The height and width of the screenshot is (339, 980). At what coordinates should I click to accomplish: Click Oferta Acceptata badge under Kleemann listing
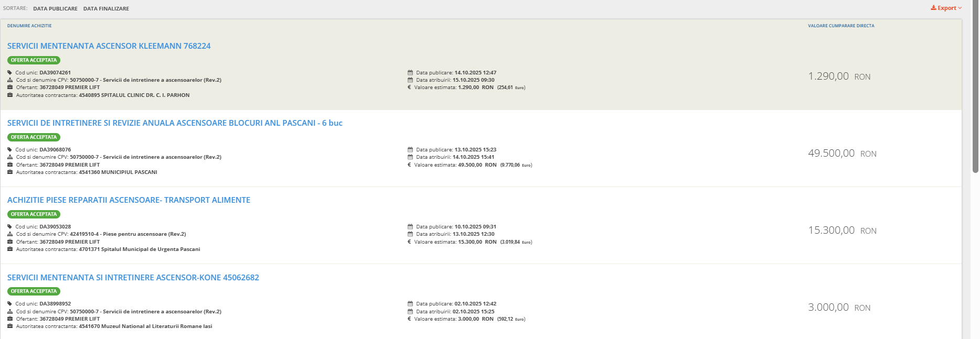(x=34, y=60)
